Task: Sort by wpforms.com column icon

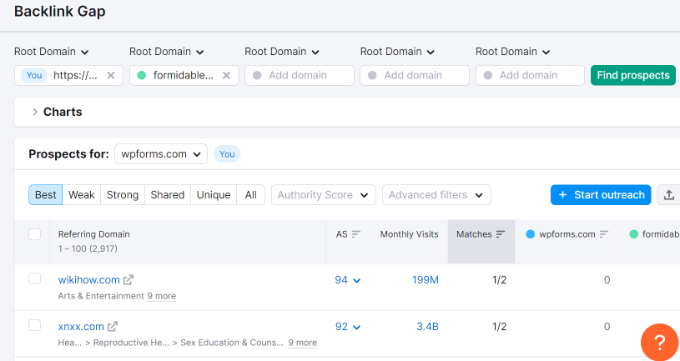Action: click(604, 234)
